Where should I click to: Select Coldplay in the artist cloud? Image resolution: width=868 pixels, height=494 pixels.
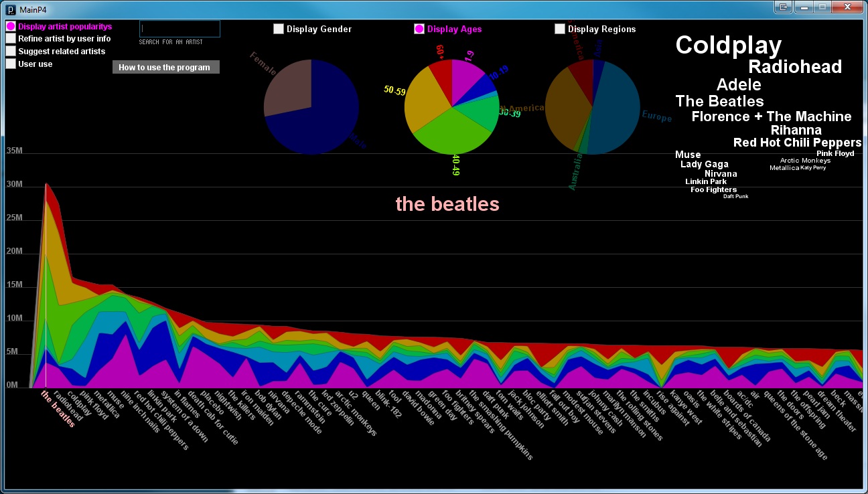729,46
